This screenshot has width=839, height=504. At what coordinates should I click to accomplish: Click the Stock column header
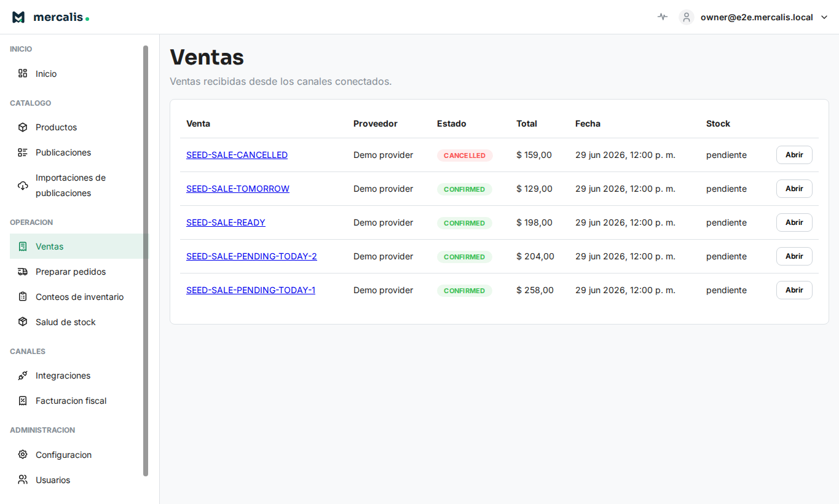pos(718,124)
